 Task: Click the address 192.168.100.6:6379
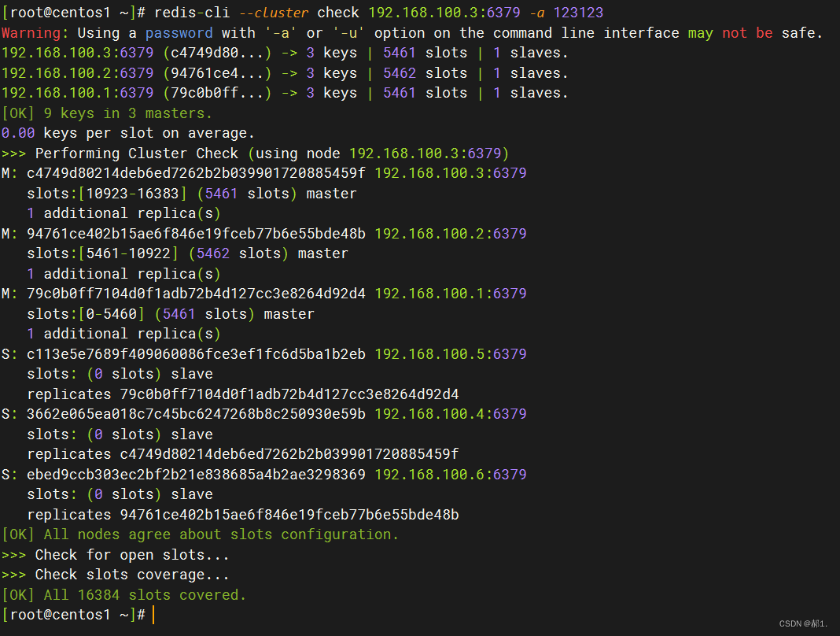pos(451,474)
